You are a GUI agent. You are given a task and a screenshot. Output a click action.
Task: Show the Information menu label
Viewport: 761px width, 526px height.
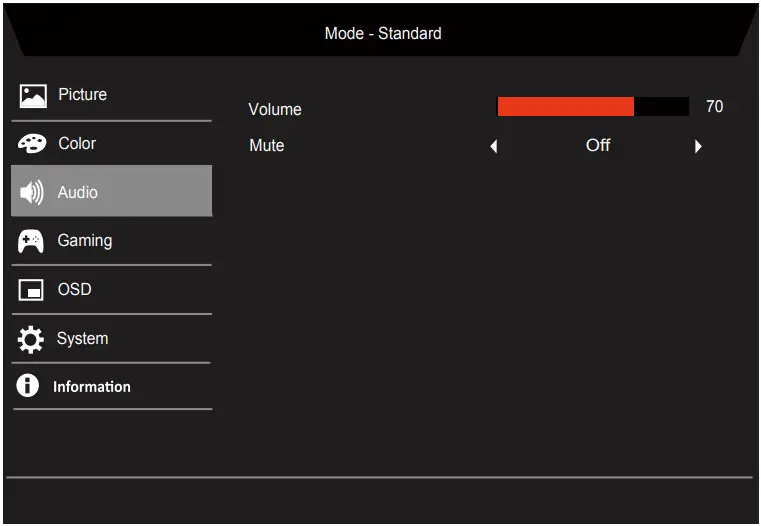92,387
